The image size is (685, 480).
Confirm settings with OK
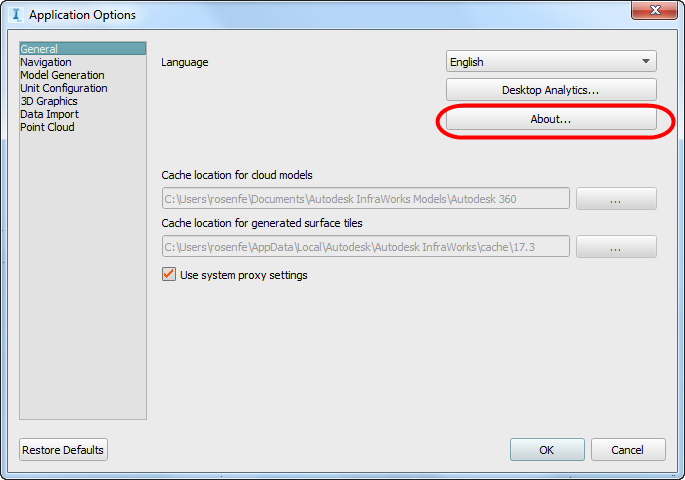(547, 449)
